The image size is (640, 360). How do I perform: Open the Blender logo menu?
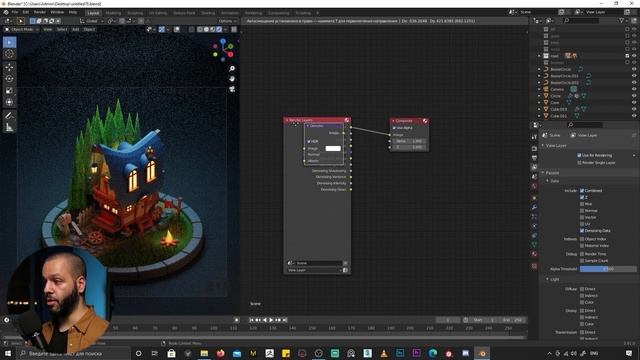[6, 12]
